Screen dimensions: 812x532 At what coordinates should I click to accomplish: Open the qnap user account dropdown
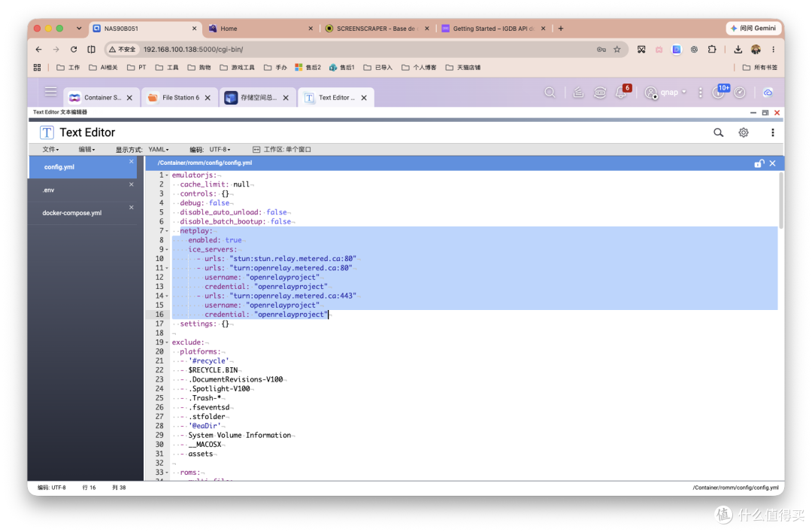[x=665, y=93]
